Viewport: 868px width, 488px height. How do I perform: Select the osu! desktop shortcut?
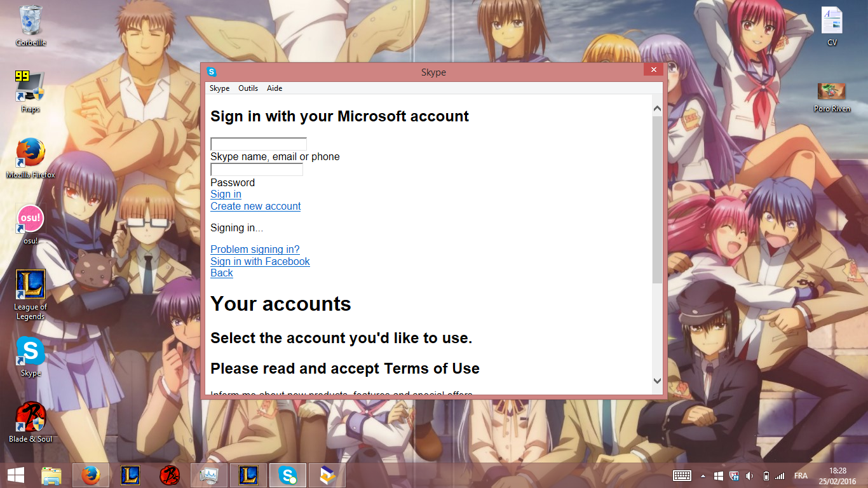[x=31, y=225]
